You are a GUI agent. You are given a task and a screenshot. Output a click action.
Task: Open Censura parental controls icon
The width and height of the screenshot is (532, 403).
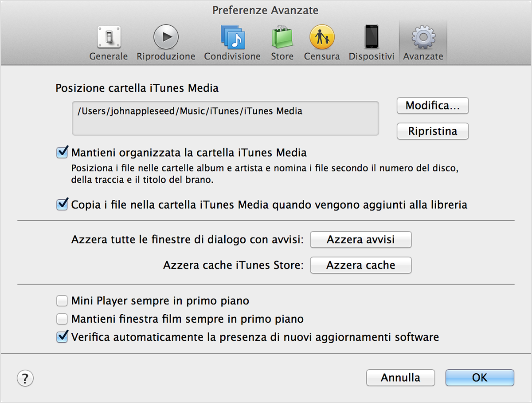click(322, 37)
